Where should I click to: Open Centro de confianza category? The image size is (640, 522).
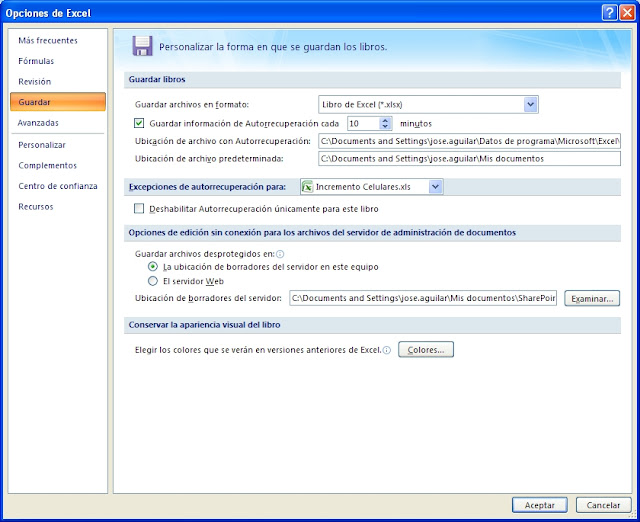(58, 186)
